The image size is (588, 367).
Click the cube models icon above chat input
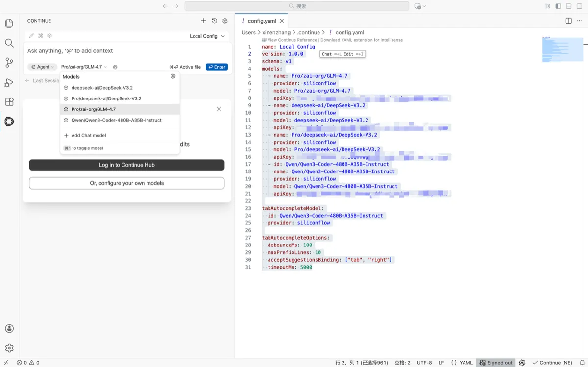coord(49,36)
